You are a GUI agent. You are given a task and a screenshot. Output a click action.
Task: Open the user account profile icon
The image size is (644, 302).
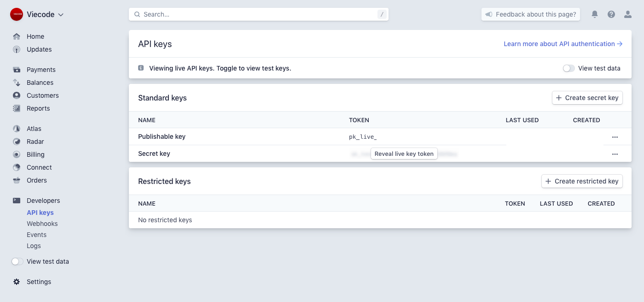point(627,14)
